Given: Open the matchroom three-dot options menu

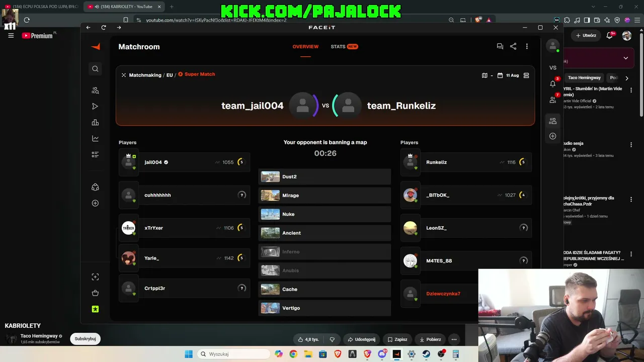Looking at the screenshot, I should point(527,46).
